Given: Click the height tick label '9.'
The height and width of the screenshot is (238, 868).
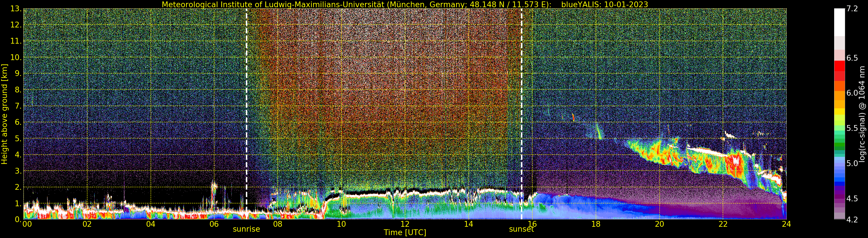Looking at the screenshot, I should point(18,73).
